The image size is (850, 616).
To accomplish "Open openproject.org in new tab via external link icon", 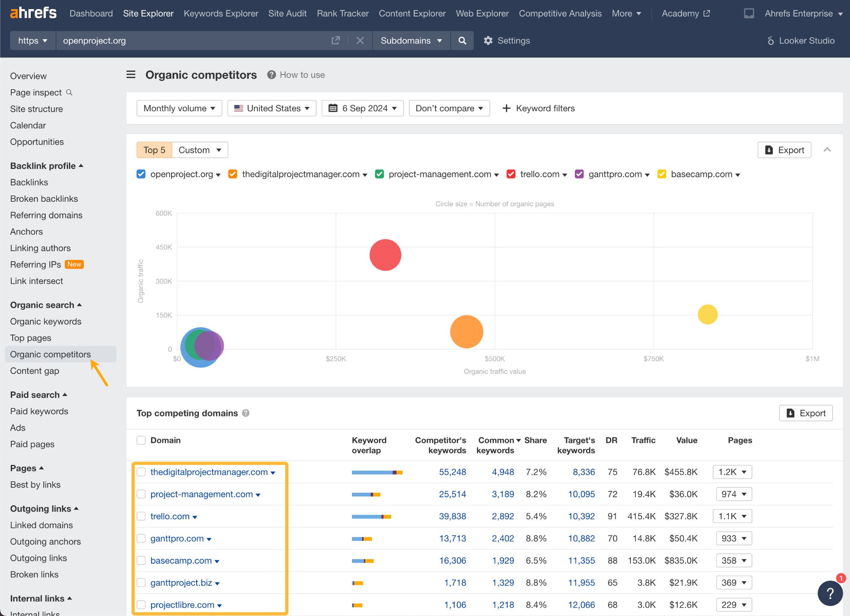I will 335,40.
